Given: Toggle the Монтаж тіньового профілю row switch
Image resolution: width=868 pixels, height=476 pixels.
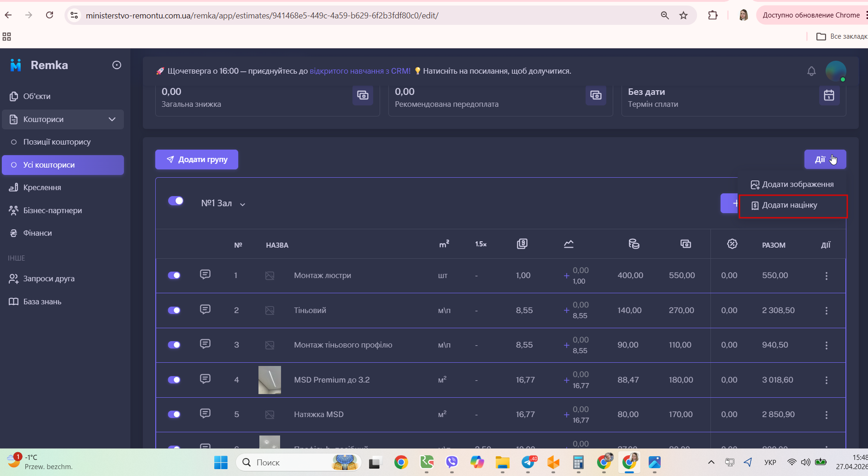Looking at the screenshot, I should click(x=174, y=345).
